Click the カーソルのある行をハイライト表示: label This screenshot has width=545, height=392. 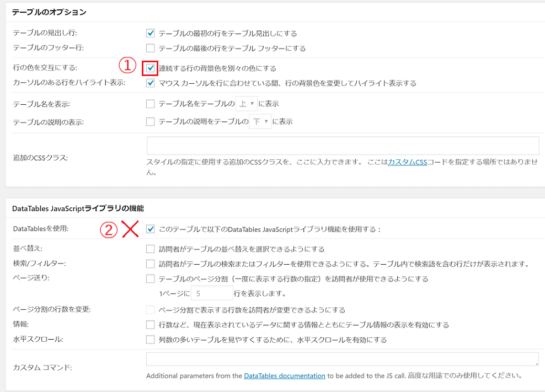[x=69, y=83]
